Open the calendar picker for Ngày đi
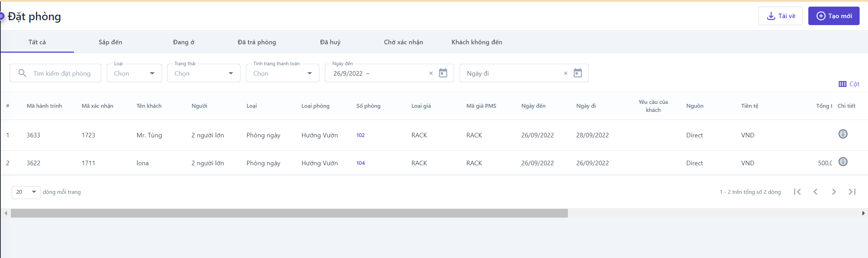Viewport: 868px width, 258px height. pos(578,73)
